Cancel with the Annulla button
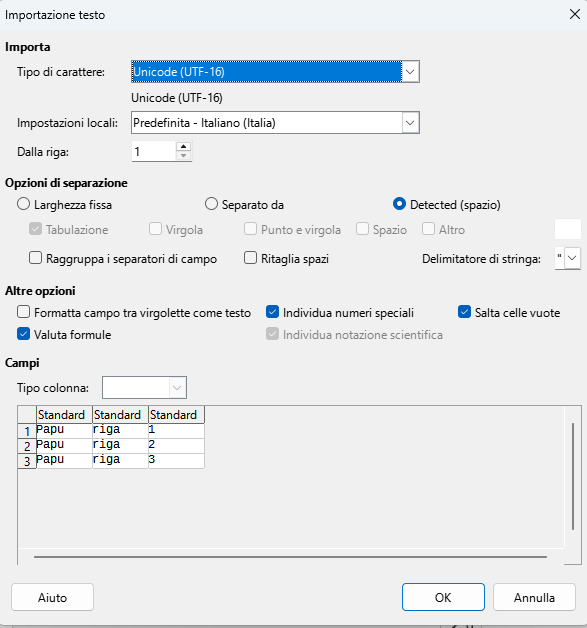This screenshot has height=628, width=587. click(534, 597)
